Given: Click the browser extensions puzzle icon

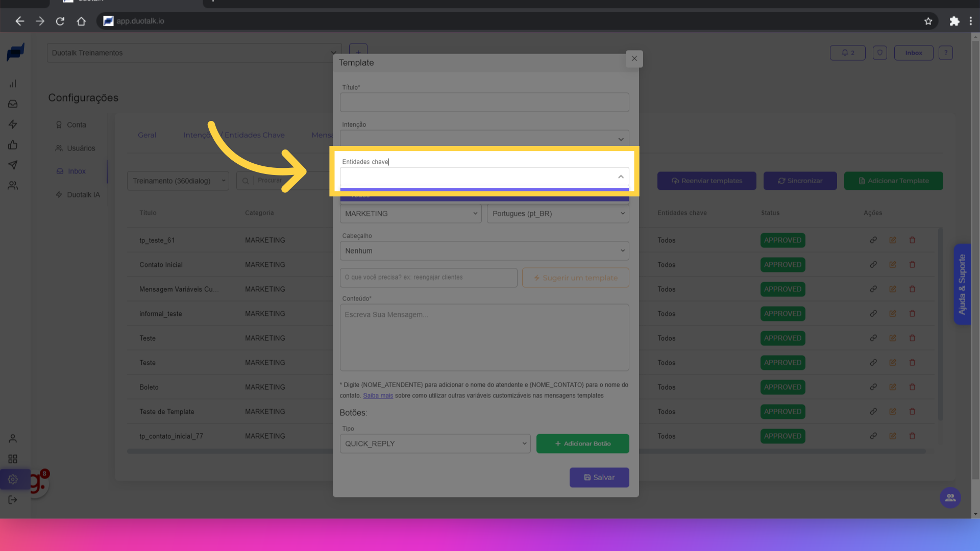Looking at the screenshot, I should (x=954, y=21).
